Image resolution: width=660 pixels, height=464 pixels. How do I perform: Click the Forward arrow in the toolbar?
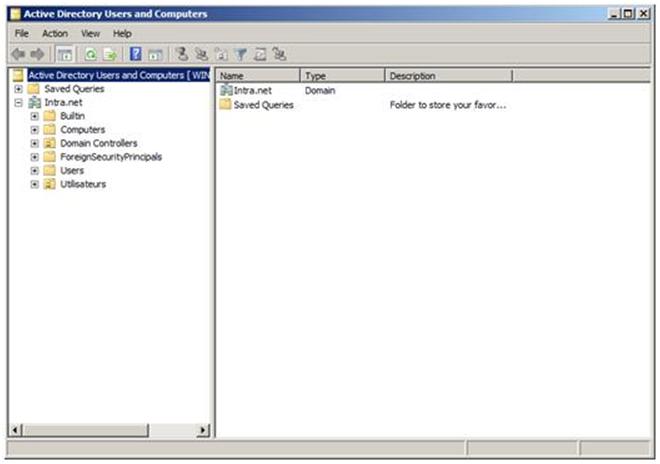point(38,54)
